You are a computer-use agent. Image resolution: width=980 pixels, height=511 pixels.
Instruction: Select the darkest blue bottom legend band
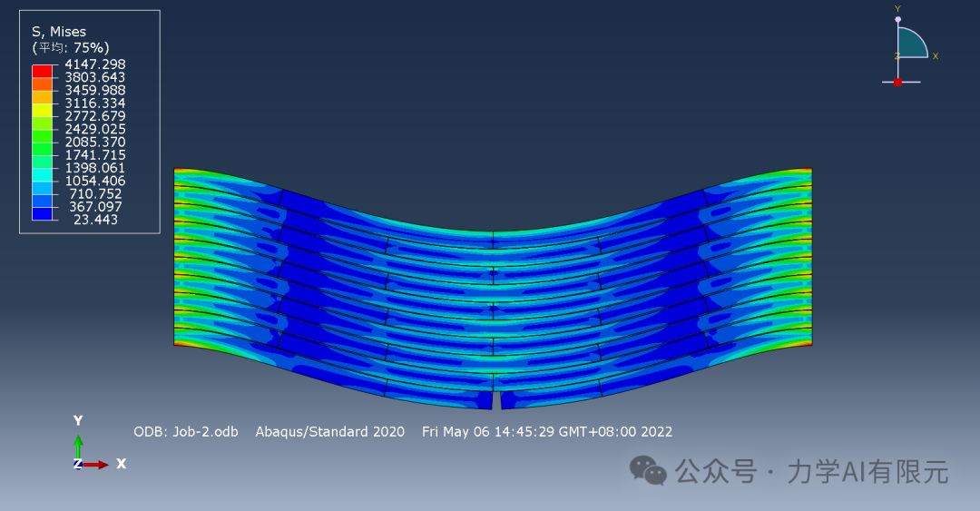point(43,213)
